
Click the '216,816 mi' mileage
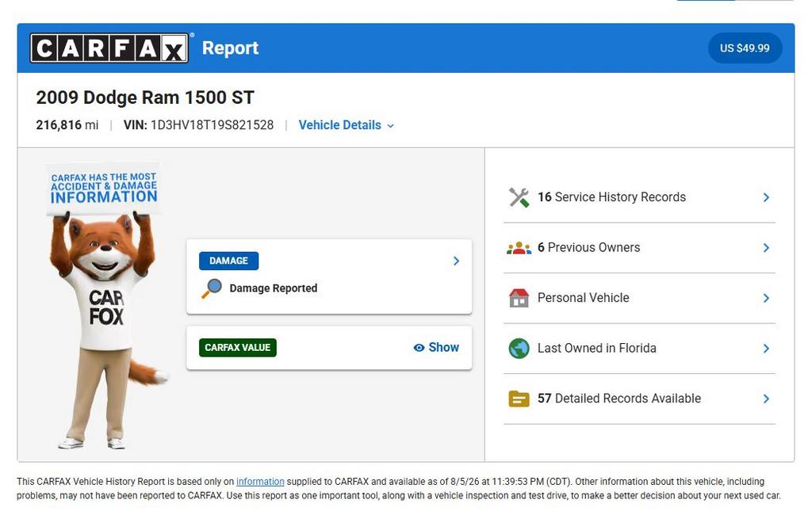(x=67, y=125)
